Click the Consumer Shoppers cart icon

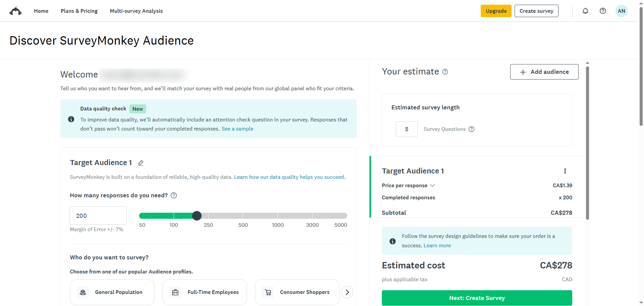[x=268, y=293]
